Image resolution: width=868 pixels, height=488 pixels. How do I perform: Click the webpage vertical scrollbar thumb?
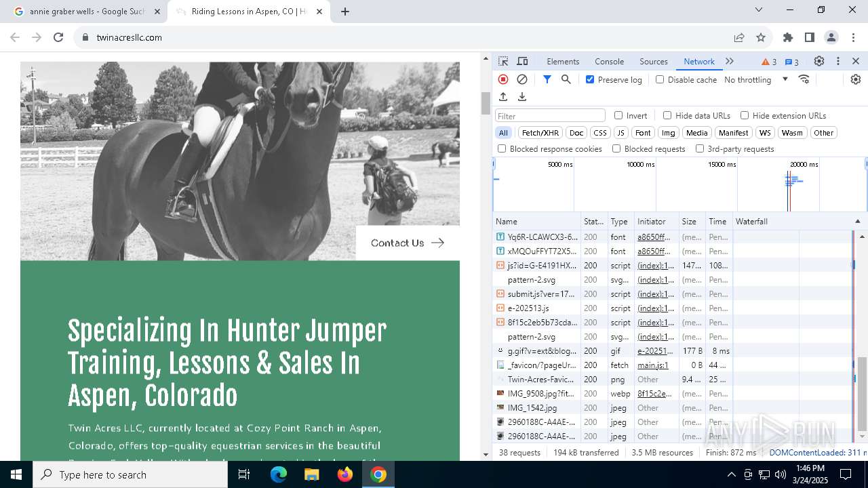(x=486, y=103)
